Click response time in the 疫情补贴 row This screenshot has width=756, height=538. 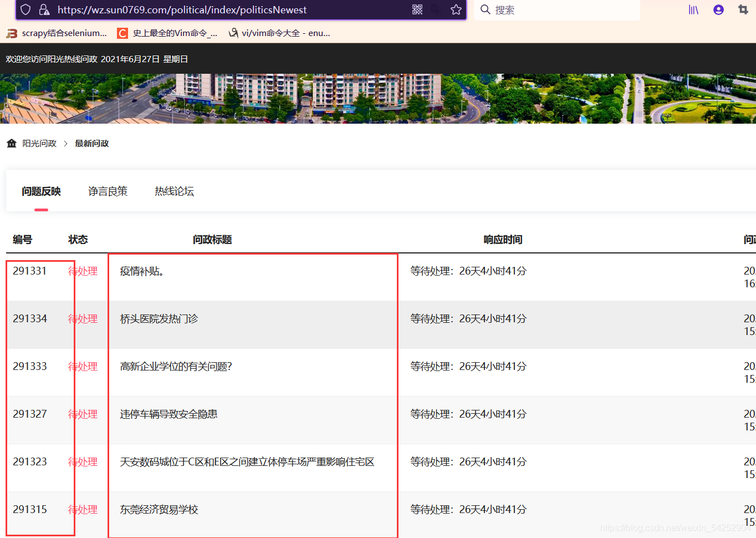click(x=468, y=271)
